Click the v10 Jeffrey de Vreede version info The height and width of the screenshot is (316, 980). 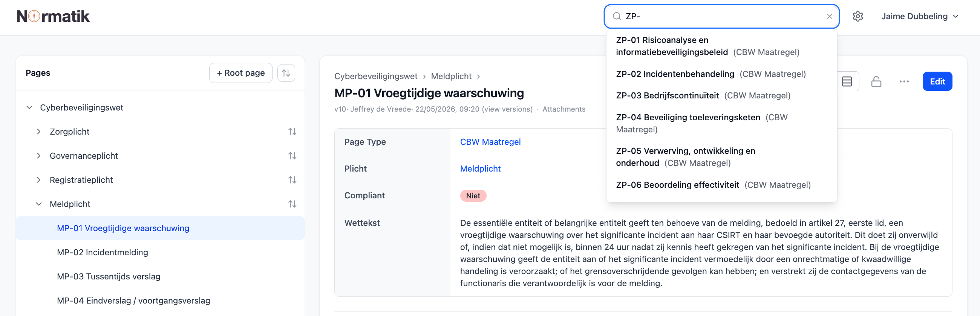[x=407, y=109]
